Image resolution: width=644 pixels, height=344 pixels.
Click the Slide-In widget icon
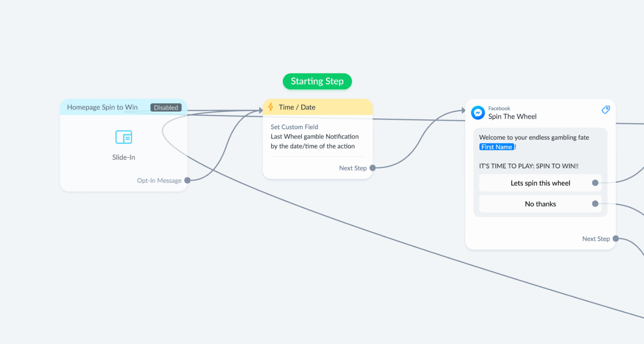point(124,137)
